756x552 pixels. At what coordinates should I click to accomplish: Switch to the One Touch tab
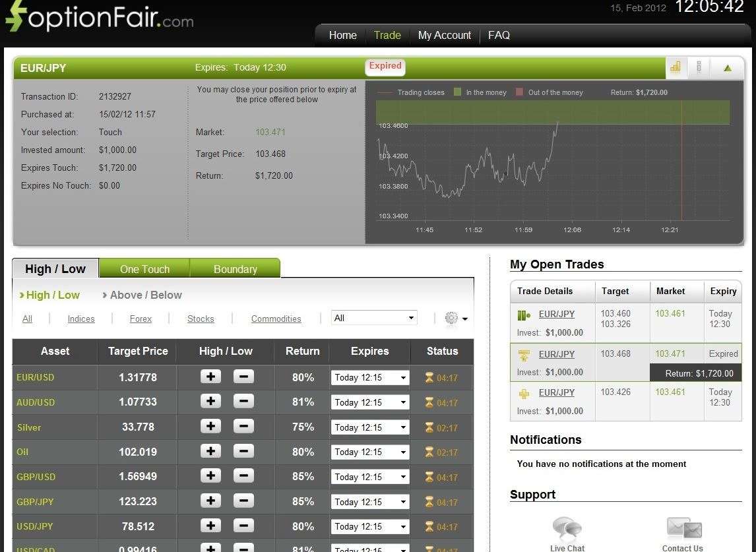click(144, 269)
